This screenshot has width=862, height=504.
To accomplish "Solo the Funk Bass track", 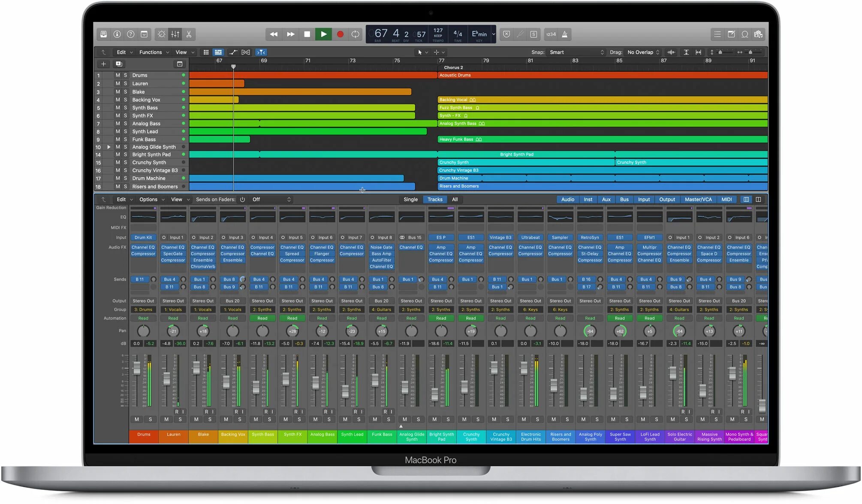I will tap(126, 139).
